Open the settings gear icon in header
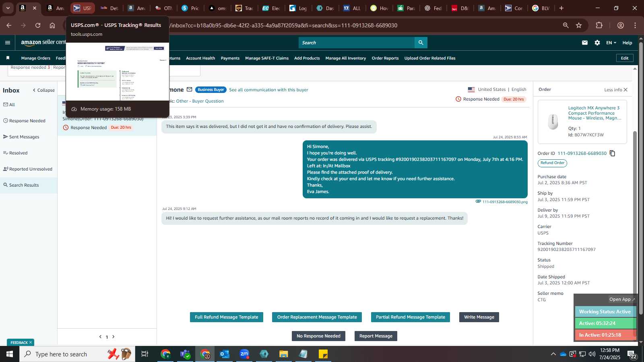The width and height of the screenshot is (644, 362). click(597, 43)
